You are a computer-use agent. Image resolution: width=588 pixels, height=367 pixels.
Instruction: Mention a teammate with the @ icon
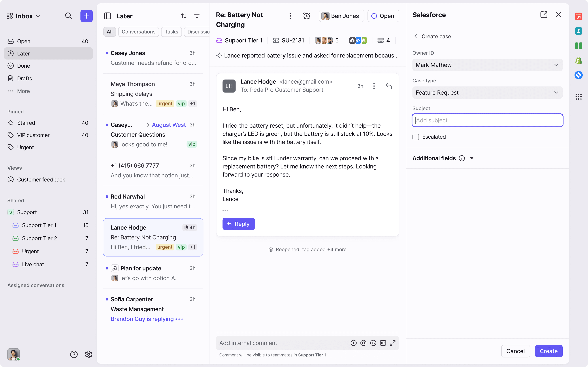pyautogui.click(x=363, y=343)
